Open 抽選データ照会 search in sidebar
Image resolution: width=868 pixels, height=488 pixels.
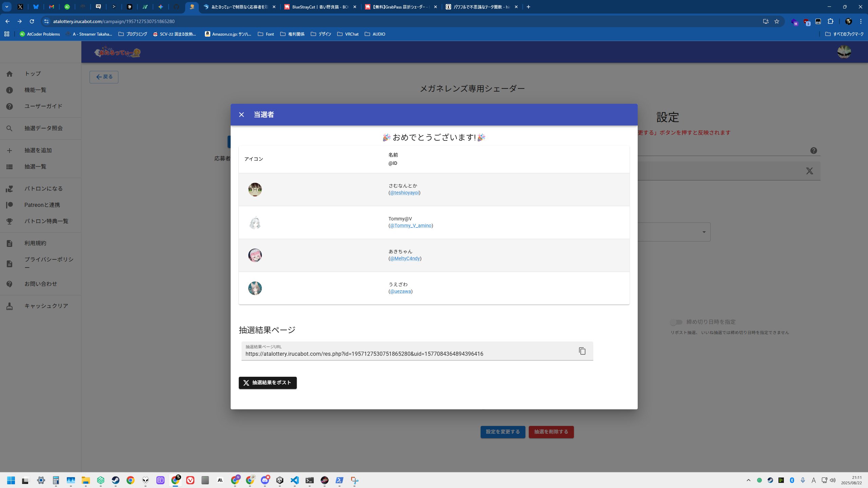click(43, 128)
